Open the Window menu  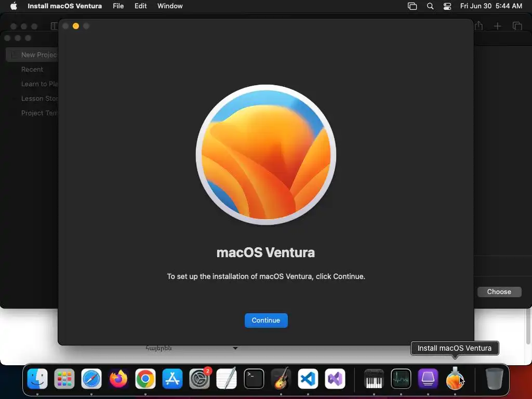[x=170, y=6]
